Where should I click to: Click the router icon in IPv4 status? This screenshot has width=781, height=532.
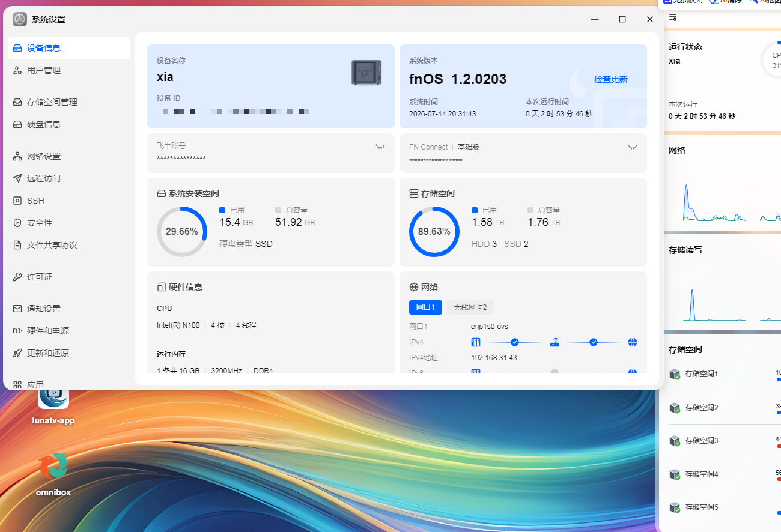555,342
